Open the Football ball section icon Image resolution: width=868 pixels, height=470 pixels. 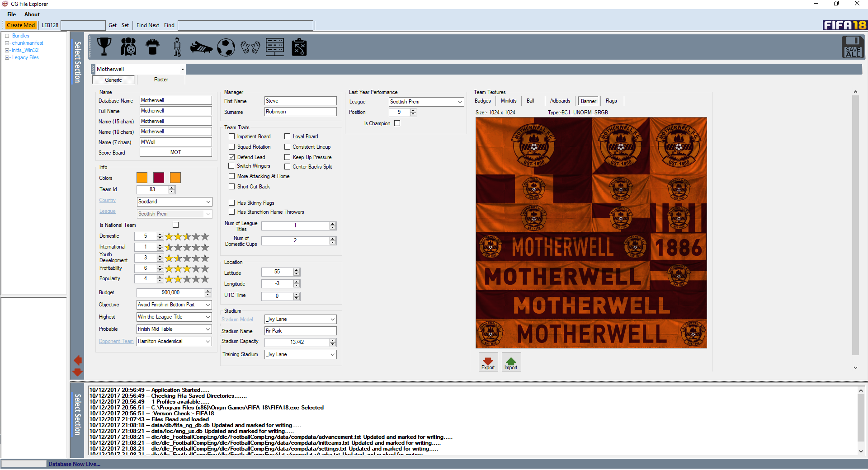(x=226, y=47)
